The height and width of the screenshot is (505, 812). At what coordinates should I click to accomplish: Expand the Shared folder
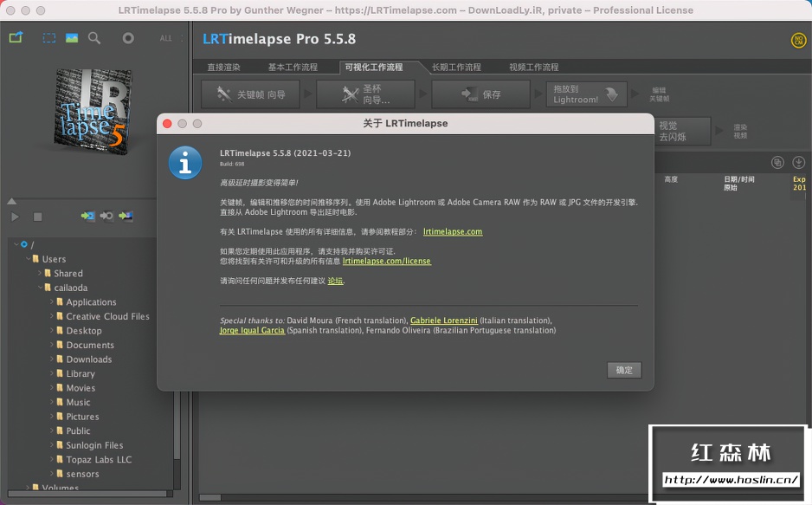[x=40, y=273]
